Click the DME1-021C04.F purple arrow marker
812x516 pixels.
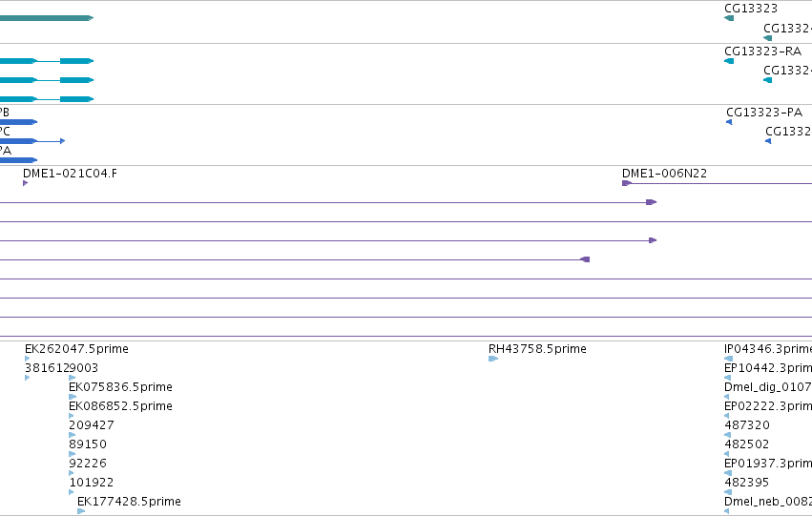pos(26,183)
